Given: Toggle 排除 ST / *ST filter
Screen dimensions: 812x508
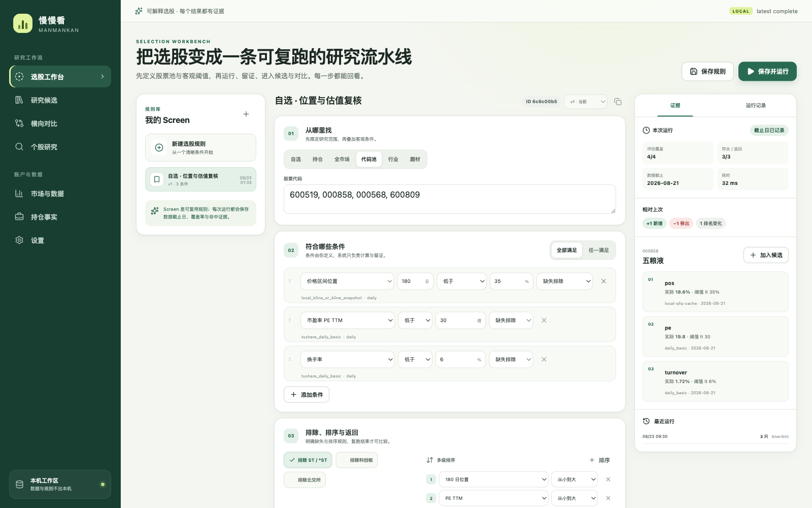Looking at the screenshot, I should [x=308, y=460].
